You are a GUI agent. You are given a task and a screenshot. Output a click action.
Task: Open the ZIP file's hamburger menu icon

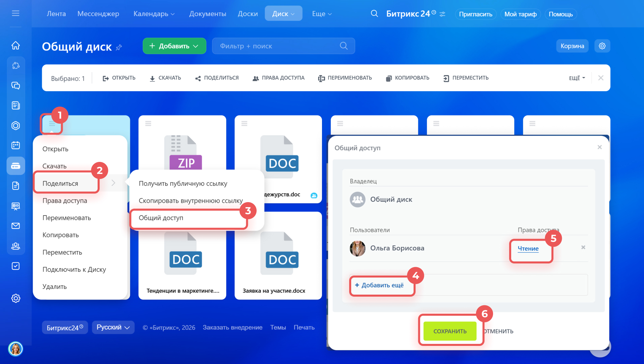(x=148, y=124)
